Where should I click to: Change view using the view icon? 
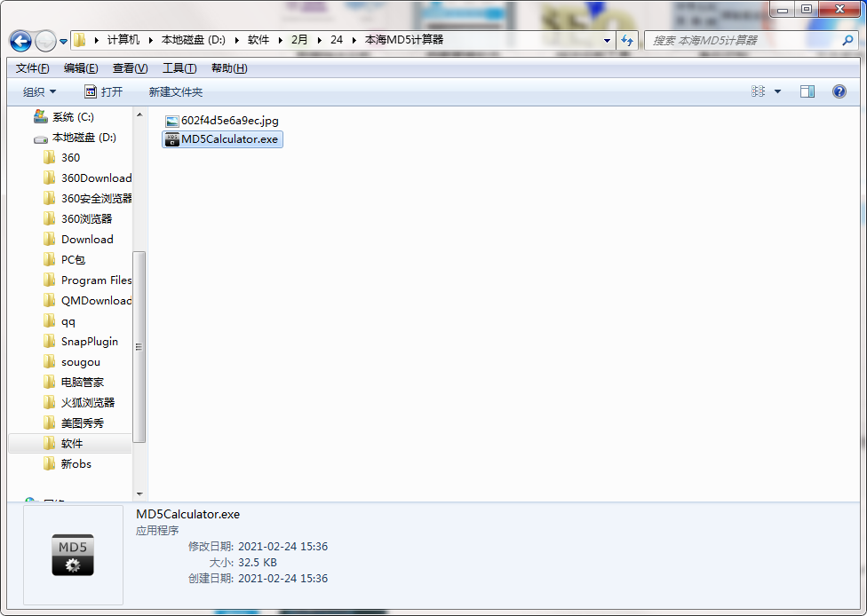point(758,91)
